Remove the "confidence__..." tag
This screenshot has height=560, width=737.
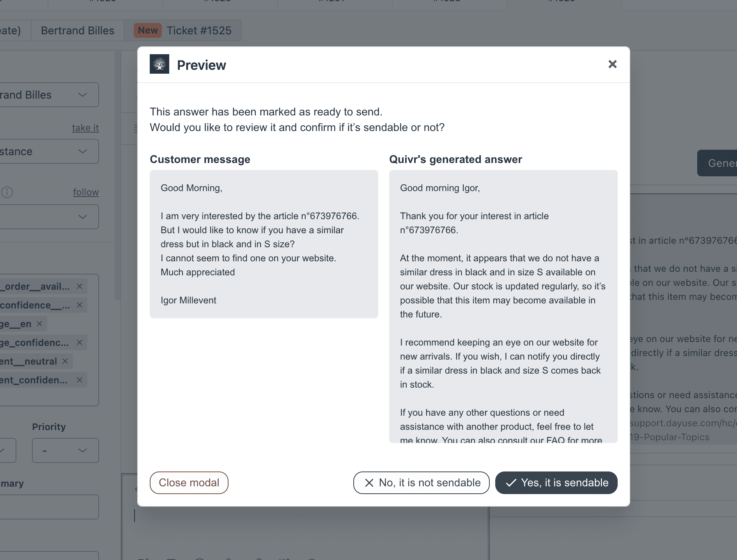tap(80, 305)
